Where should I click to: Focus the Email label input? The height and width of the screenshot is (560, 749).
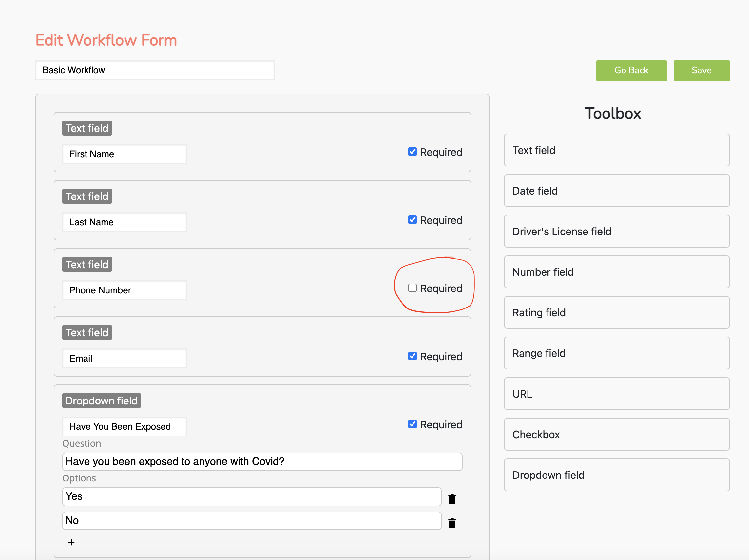click(x=124, y=358)
